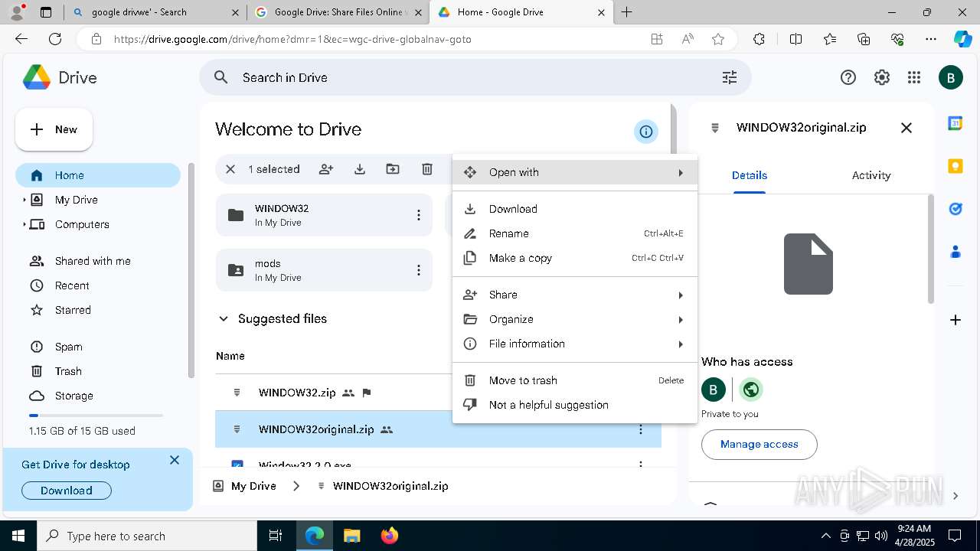Click Manage access button

[759, 444]
